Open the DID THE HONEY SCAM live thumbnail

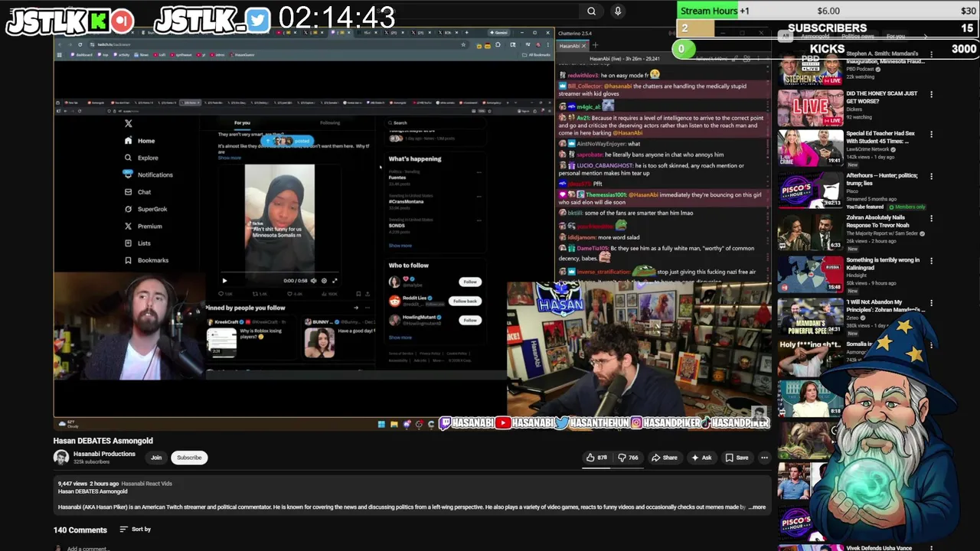click(x=810, y=108)
